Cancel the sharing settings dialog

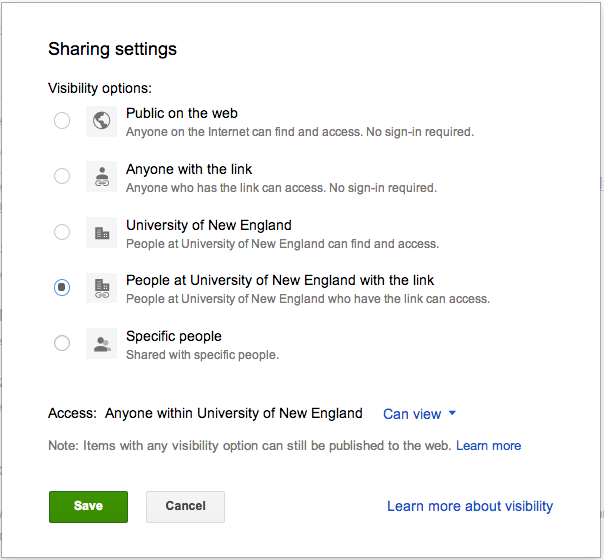point(185,506)
